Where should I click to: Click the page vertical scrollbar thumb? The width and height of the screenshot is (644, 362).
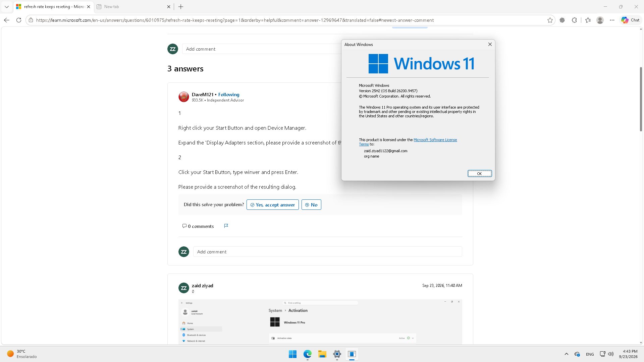[641, 99]
